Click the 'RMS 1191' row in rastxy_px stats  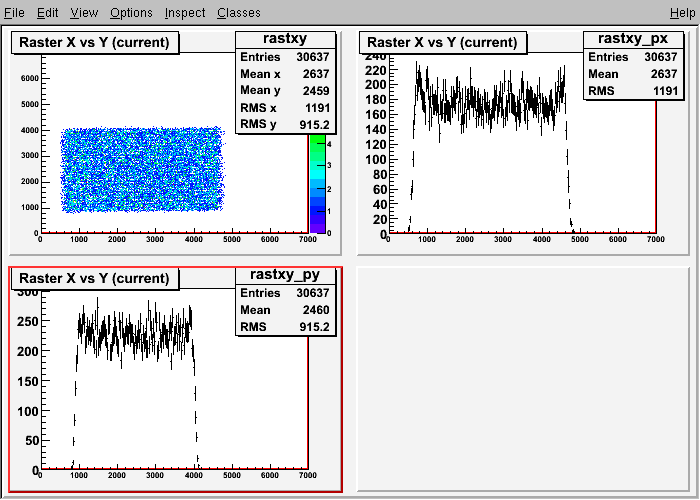[633, 91]
